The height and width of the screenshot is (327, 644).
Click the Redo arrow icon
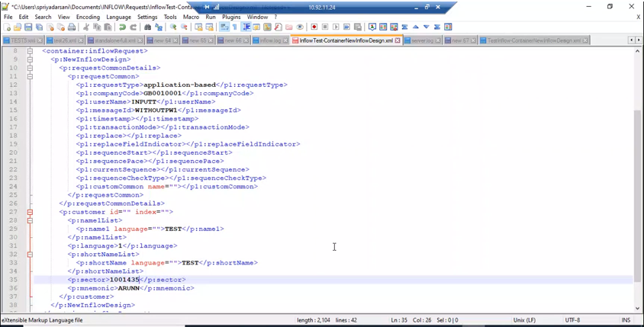(133, 27)
